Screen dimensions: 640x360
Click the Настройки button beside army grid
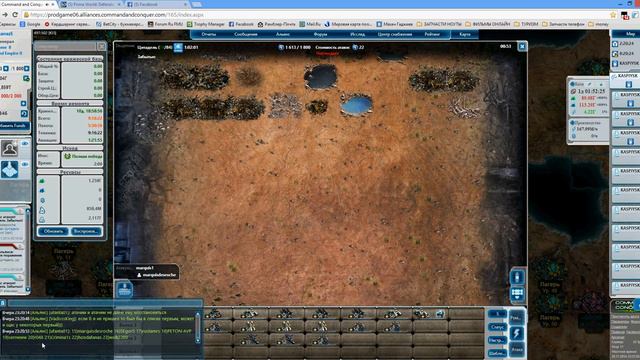click(497, 340)
